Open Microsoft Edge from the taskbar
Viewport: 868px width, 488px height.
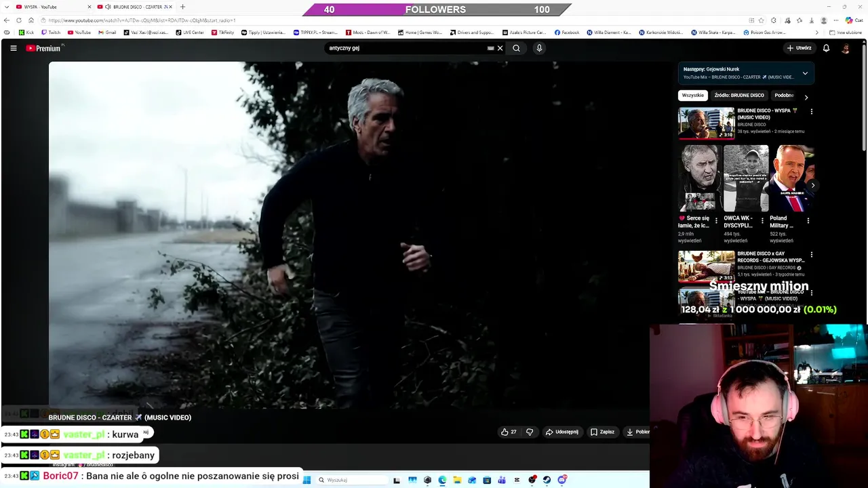pyautogui.click(x=442, y=480)
